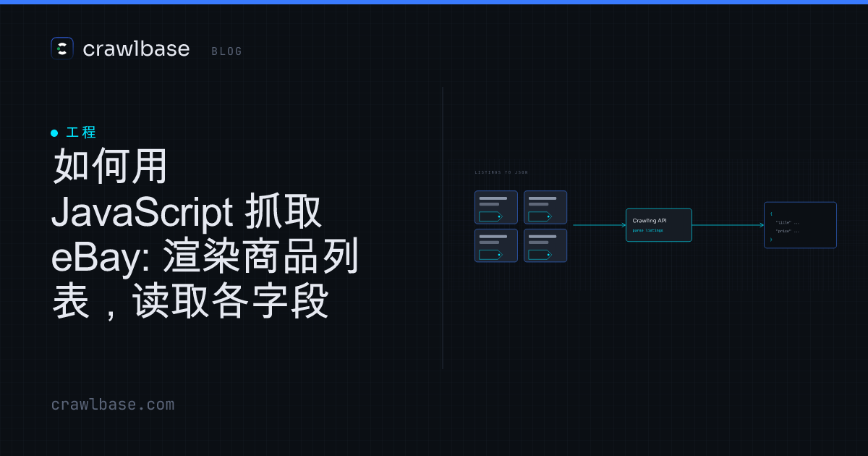Click the Crawlbase logo icon
The image size is (868, 456).
[x=62, y=48]
